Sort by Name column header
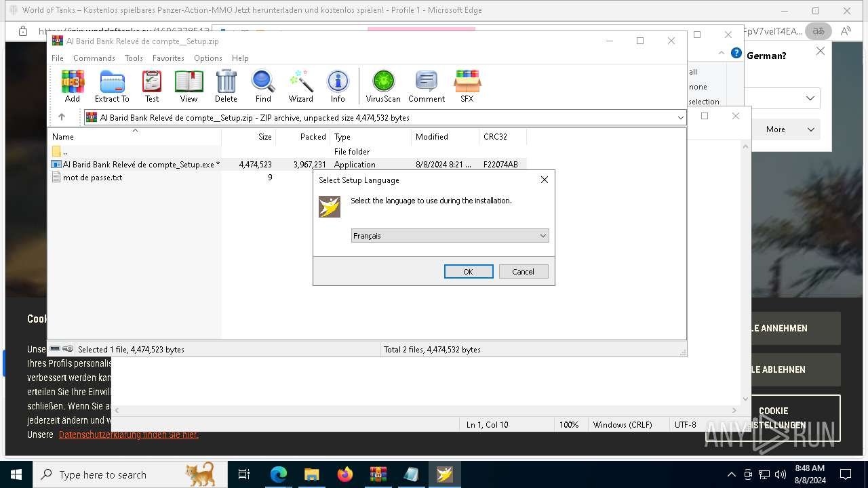The image size is (868, 488). (x=134, y=136)
